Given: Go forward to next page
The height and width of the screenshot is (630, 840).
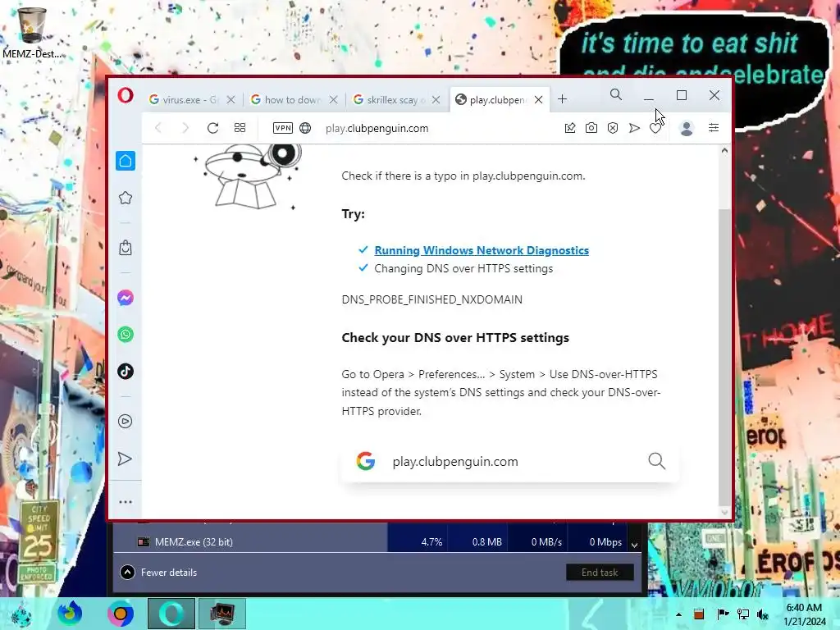Looking at the screenshot, I should [x=185, y=128].
